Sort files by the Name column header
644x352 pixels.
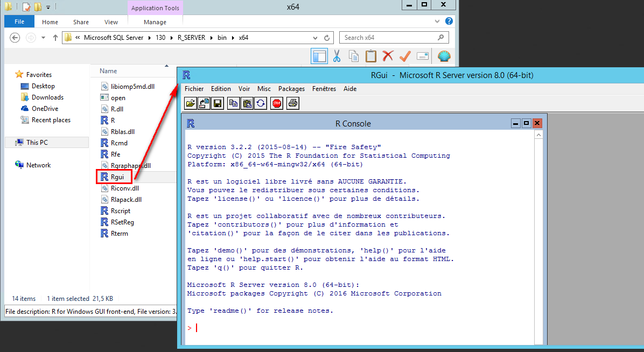[108, 71]
